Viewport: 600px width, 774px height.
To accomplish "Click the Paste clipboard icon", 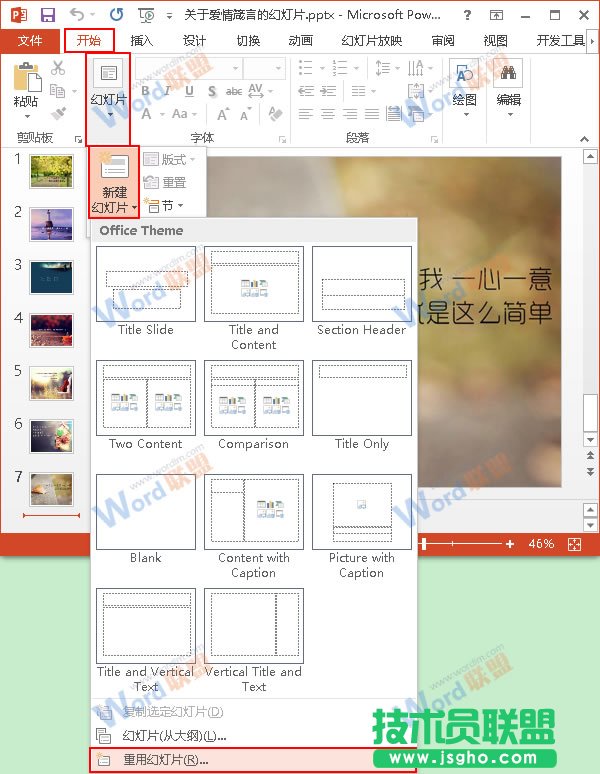I will point(27,77).
